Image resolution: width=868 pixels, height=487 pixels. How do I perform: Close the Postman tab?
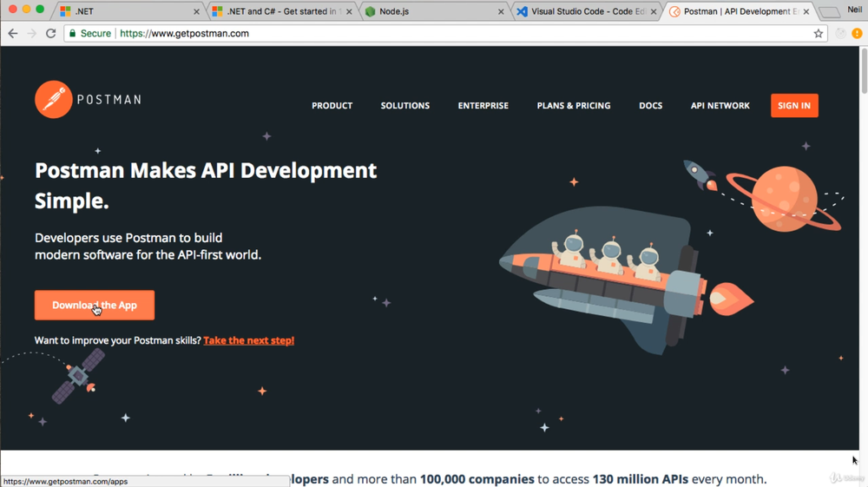click(x=806, y=11)
